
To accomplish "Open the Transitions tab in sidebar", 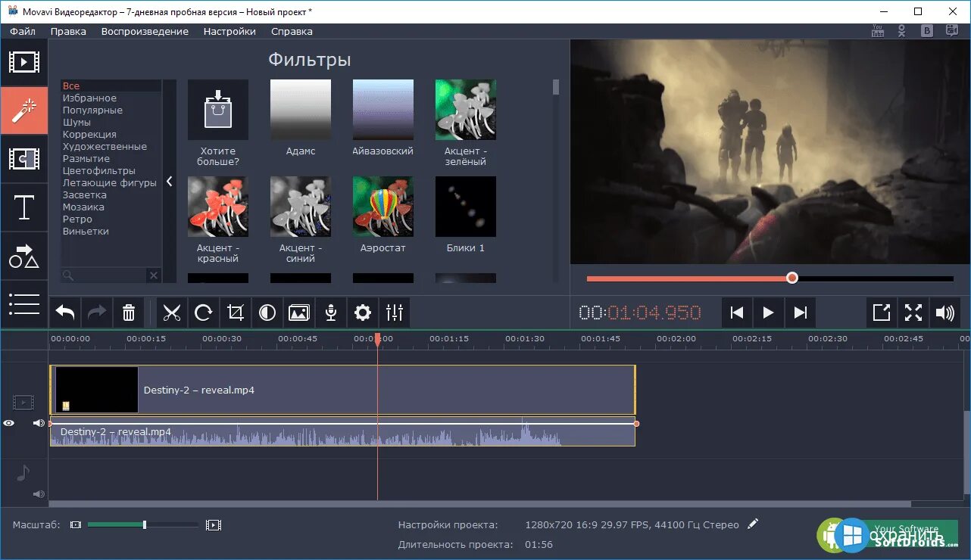I will coord(23,159).
